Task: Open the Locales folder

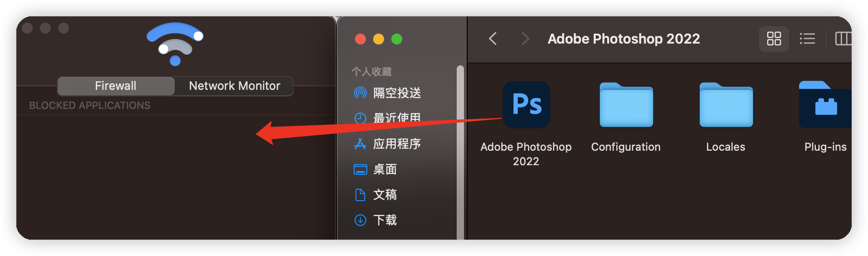Action: click(x=726, y=105)
